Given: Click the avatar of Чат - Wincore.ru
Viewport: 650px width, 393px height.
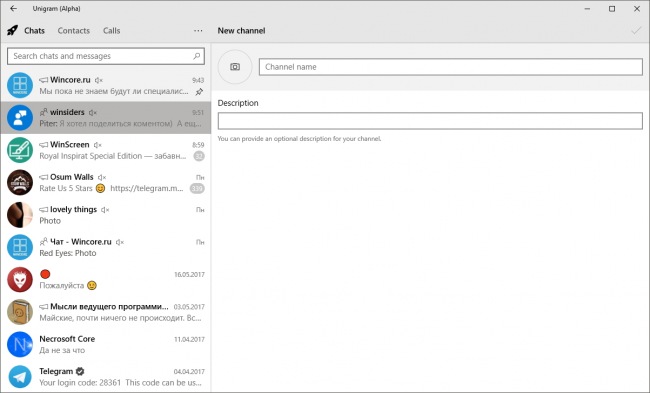Looking at the screenshot, I should (x=20, y=247).
